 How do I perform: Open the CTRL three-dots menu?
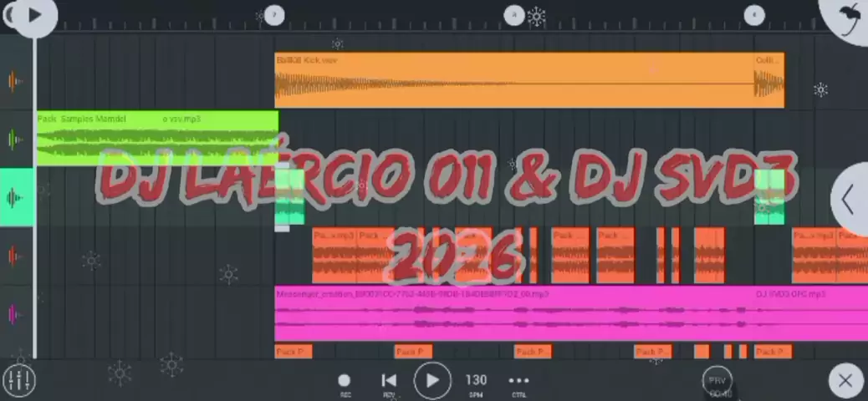(x=519, y=381)
